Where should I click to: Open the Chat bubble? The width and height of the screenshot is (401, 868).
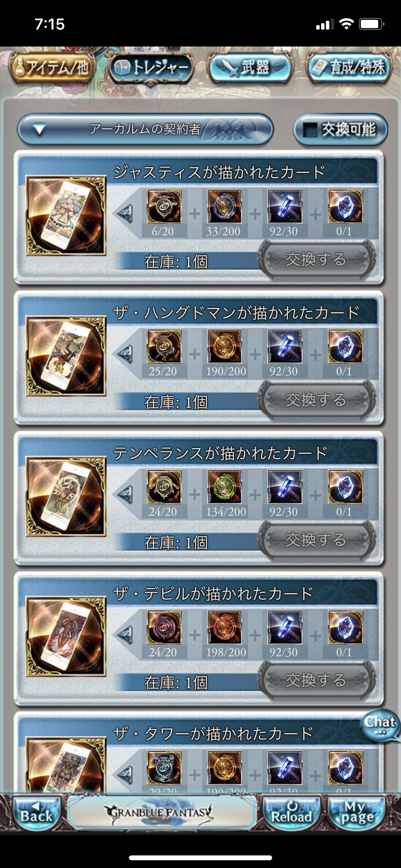380,725
